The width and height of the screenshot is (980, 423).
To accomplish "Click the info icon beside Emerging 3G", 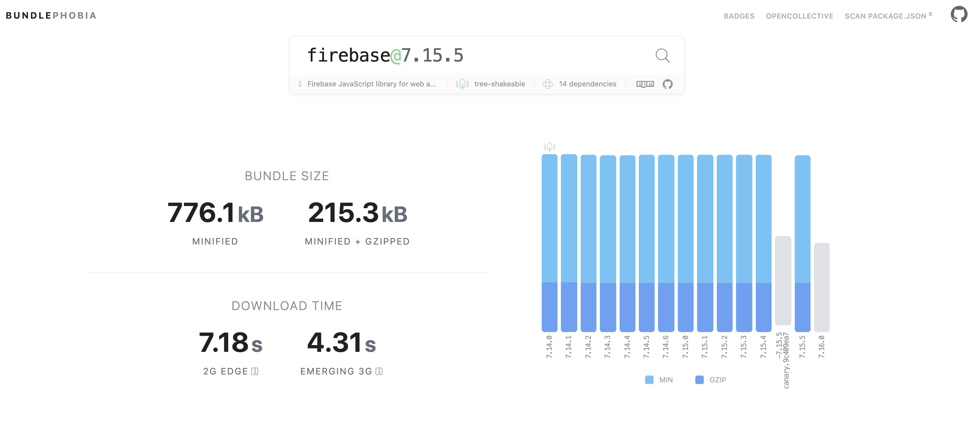I will (379, 371).
